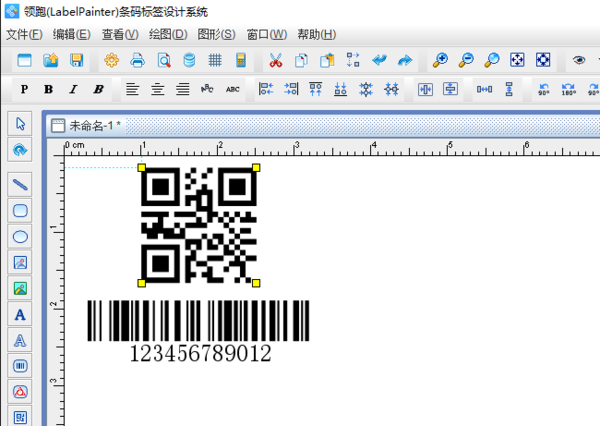
Task: Click the undo arrow
Action: tap(379, 60)
